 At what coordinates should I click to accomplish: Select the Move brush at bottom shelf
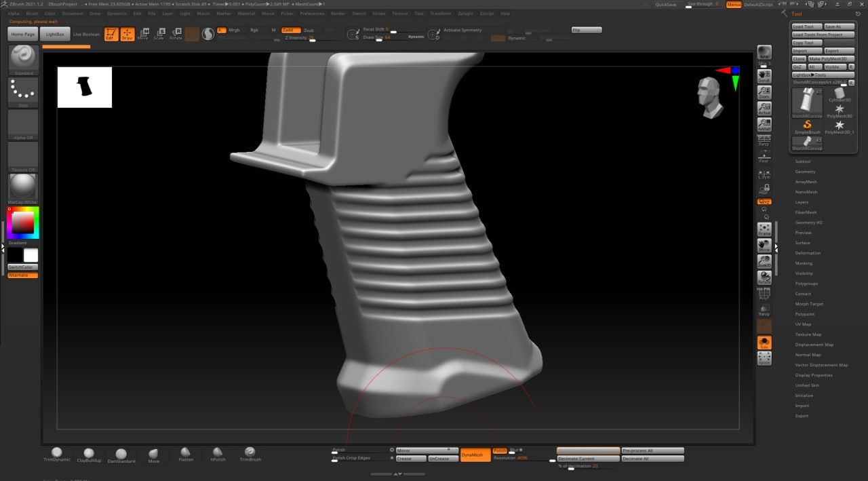click(x=154, y=455)
